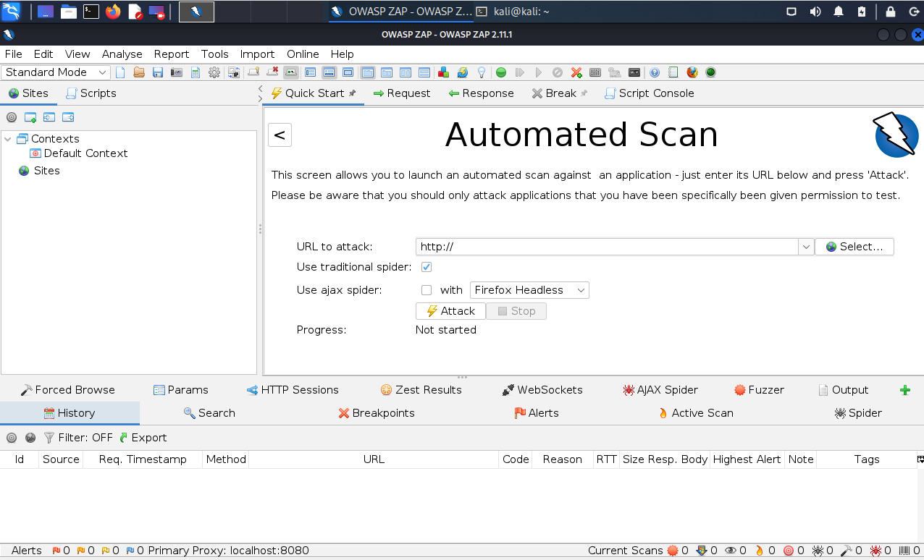
Task: Open the Standard Mode dropdown
Action: (x=56, y=72)
